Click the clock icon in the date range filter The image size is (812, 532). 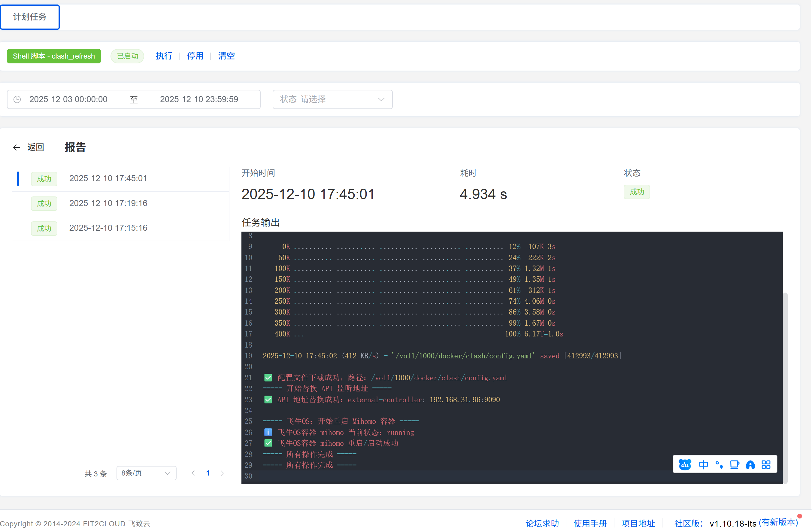17,99
